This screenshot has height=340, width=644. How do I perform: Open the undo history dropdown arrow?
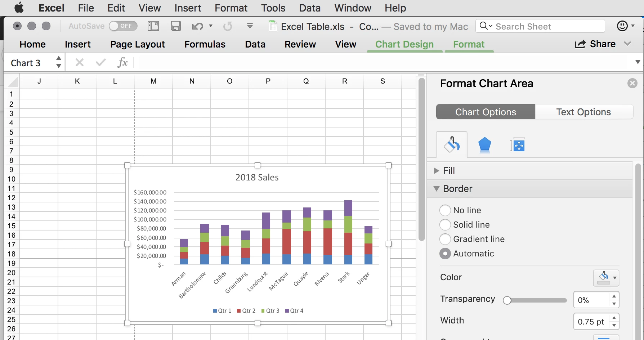(211, 26)
